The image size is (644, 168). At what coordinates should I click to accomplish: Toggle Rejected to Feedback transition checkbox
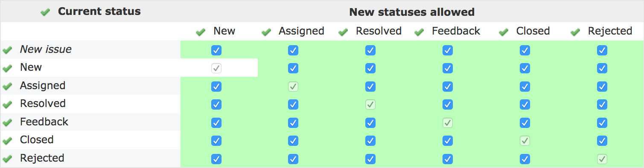point(448,159)
